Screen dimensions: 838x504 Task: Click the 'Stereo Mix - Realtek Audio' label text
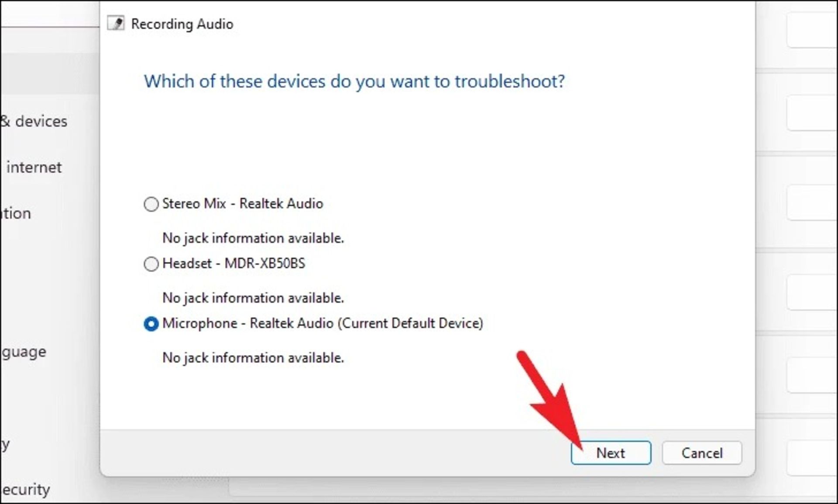click(243, 204)
